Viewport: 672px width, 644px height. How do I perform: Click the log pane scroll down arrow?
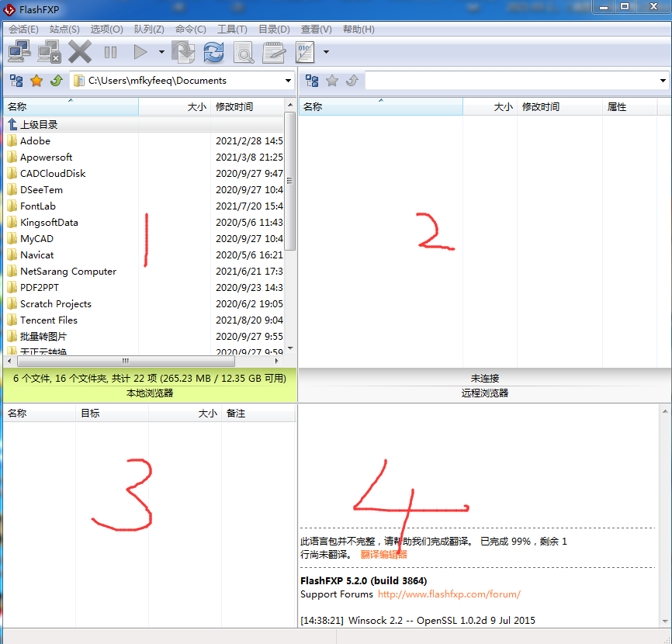[x=665, y=621]
